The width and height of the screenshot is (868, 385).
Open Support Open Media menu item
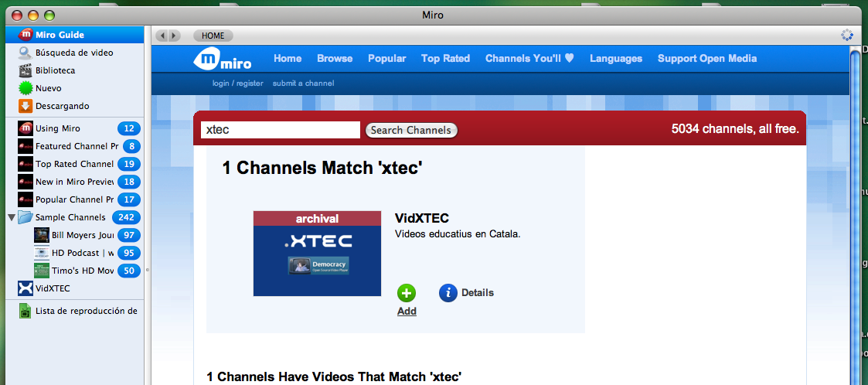(707, 58)
